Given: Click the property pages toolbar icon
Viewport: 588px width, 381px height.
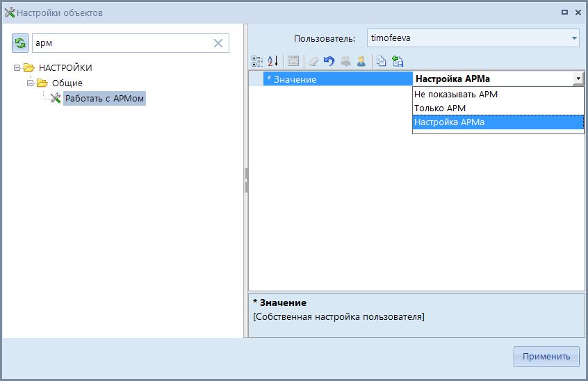Looking at the screenshot, I should (x=293, y=61).
